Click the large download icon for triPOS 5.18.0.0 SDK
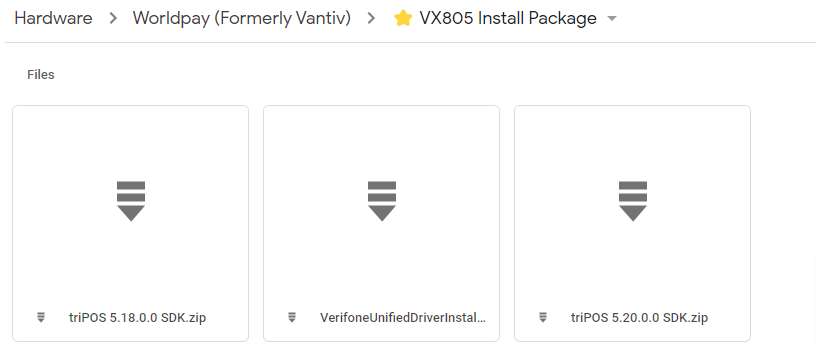Screen dimensions: 816x363 [131, 201]
